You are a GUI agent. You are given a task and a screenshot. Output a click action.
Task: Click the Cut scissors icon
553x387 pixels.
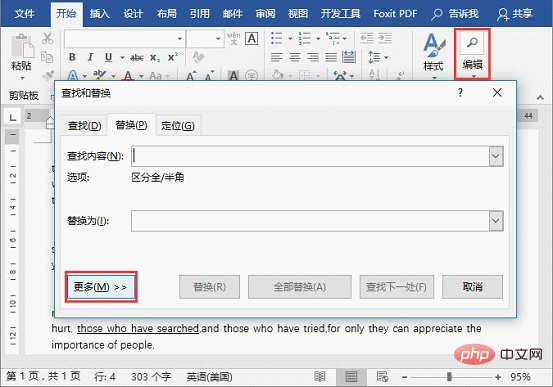click(47, 38)
